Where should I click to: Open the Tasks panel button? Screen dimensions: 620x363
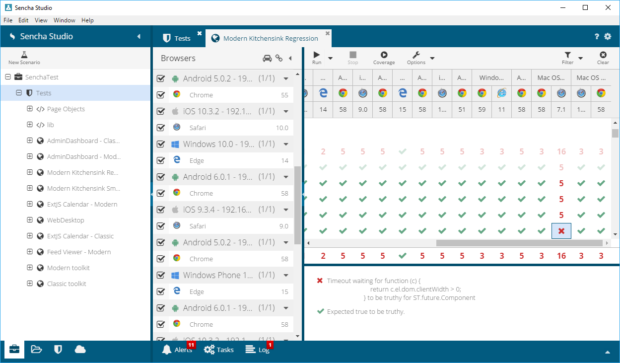[219, 350]
